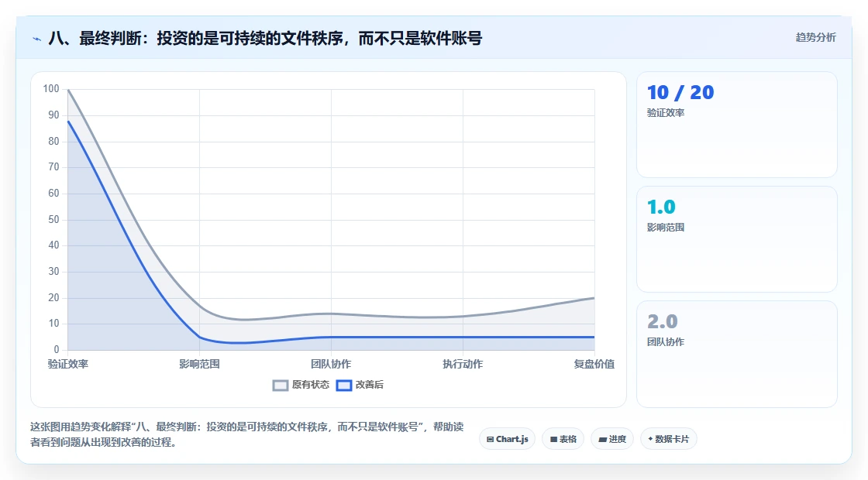Click the 2.0 metric value
868x480 pixels.
pos(662,321)
